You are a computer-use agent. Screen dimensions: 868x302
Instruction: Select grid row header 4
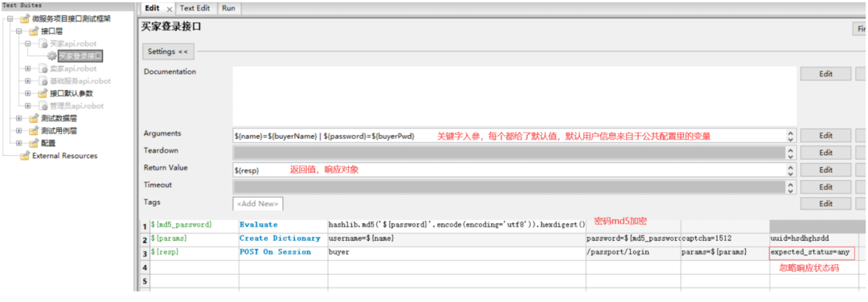coord(145,267)
